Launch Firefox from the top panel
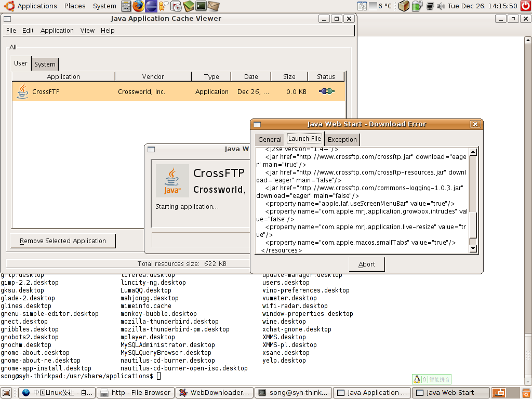 click(138, 6)
